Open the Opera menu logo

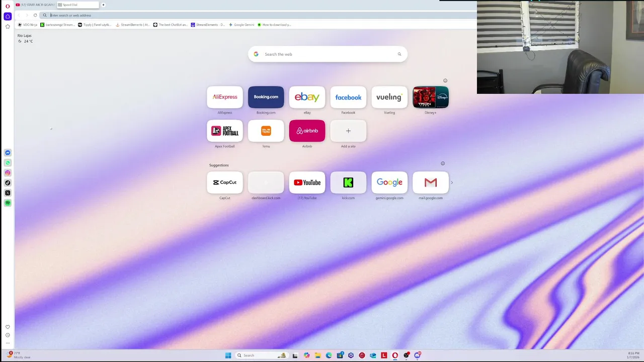coord(8,6)
